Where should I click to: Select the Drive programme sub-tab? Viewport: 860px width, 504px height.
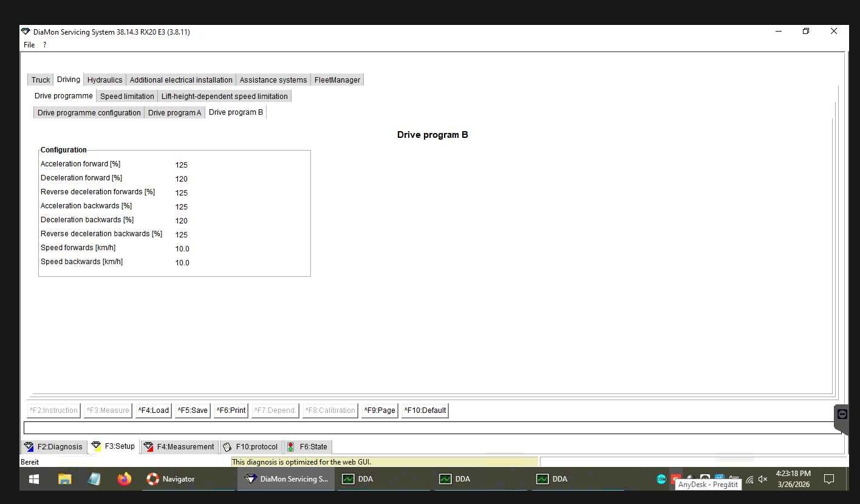point(64,96)
